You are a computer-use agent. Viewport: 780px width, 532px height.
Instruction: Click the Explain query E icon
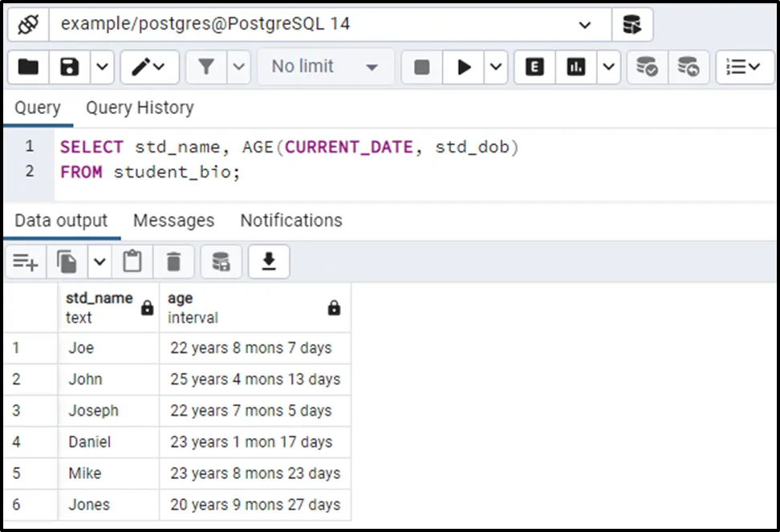tap(534, 67)
